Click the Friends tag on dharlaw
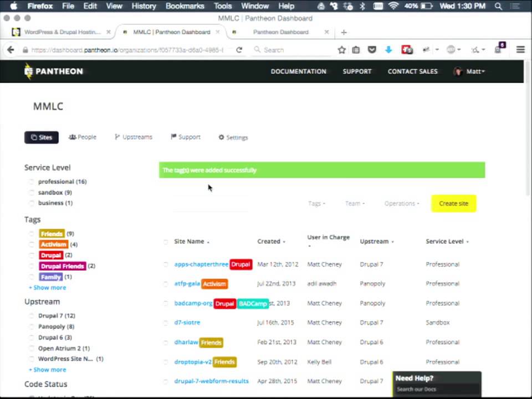532x399 pixels. (x=211, y=342)
